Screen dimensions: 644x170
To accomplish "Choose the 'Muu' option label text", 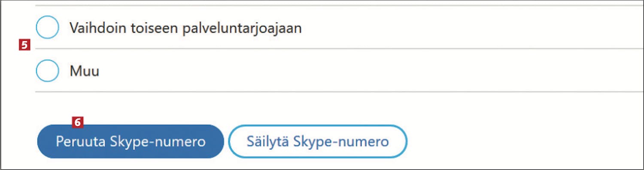I will coord(85,71).
